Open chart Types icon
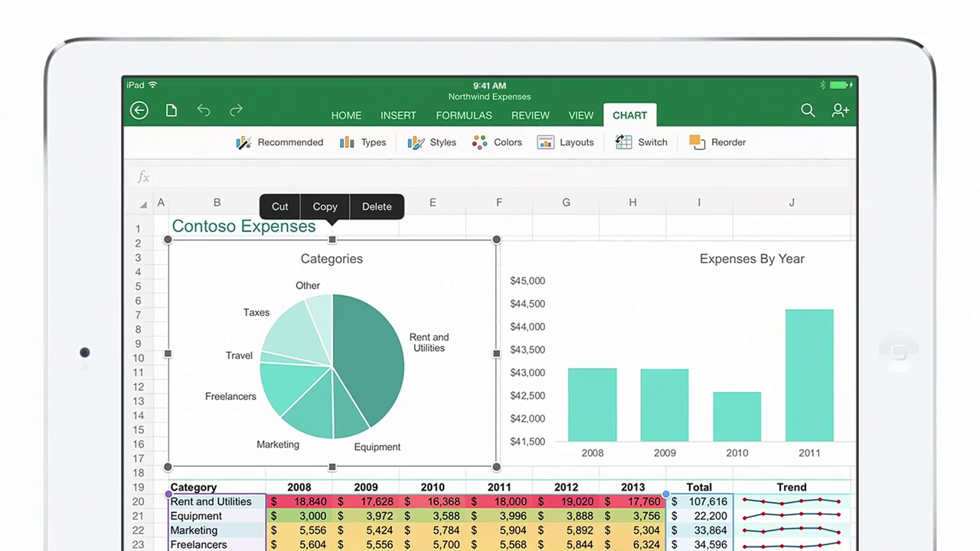 pyautogui.click(x=347, y=142)
